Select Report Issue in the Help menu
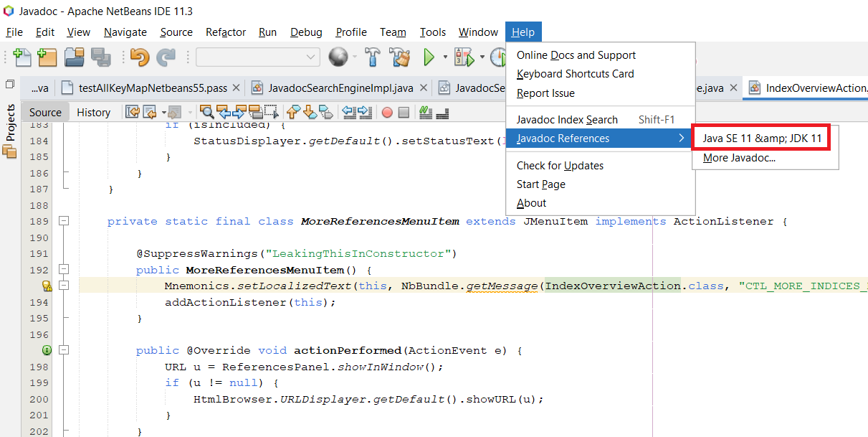 pos(600,93)
